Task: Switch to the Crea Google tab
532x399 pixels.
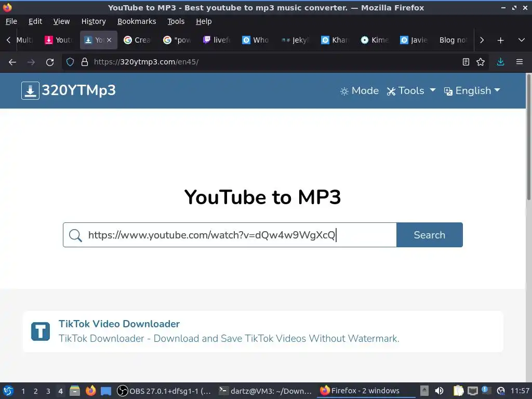Action: click(x=137, y=40)
